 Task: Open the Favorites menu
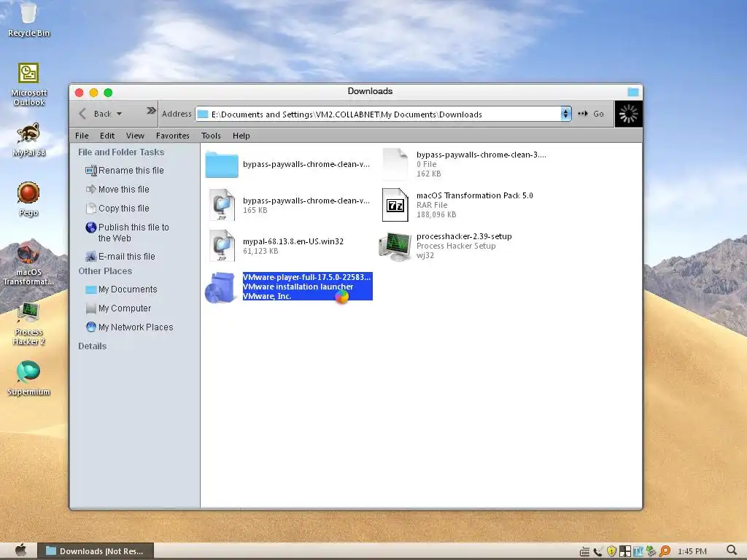(x=172, y=136)
